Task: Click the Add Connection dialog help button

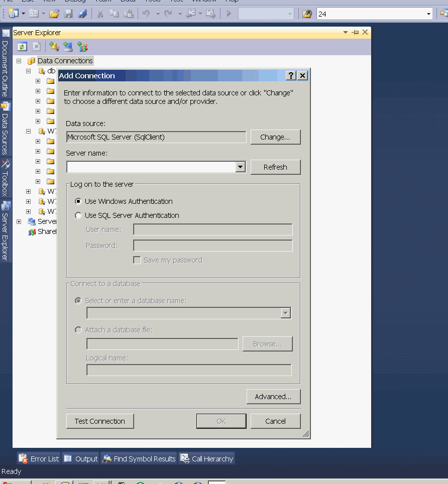Action: click(291, 76)
